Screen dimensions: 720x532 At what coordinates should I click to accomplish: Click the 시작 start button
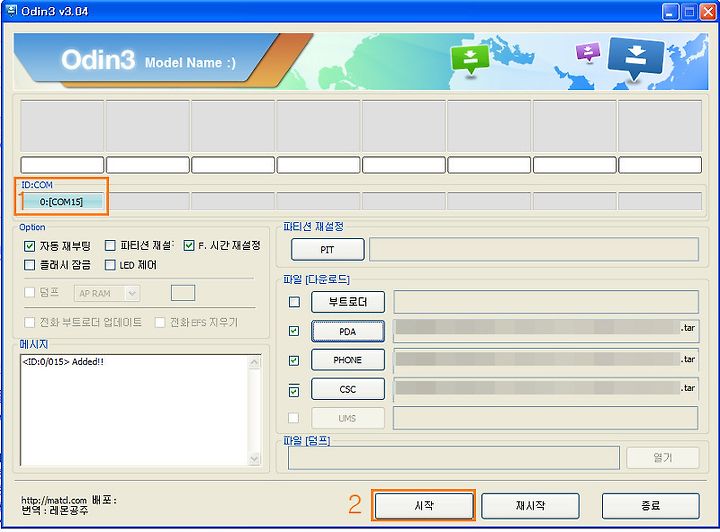(423, 505)
